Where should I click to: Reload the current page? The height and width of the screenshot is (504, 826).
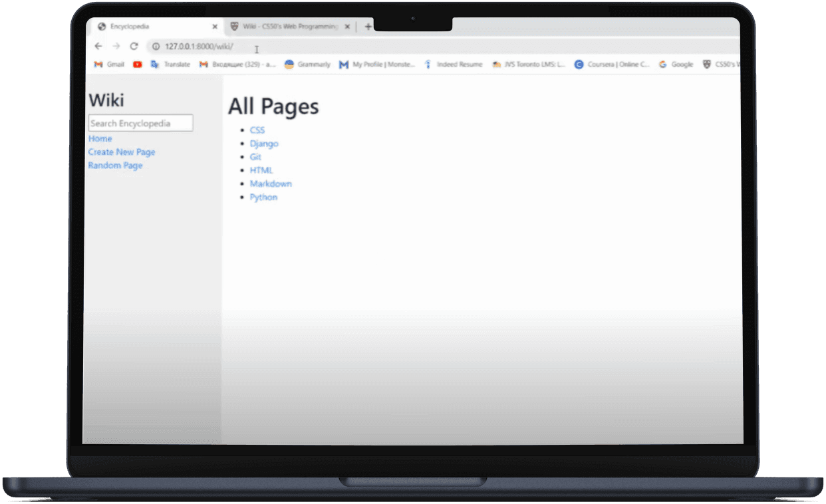(x=134, y=47)
